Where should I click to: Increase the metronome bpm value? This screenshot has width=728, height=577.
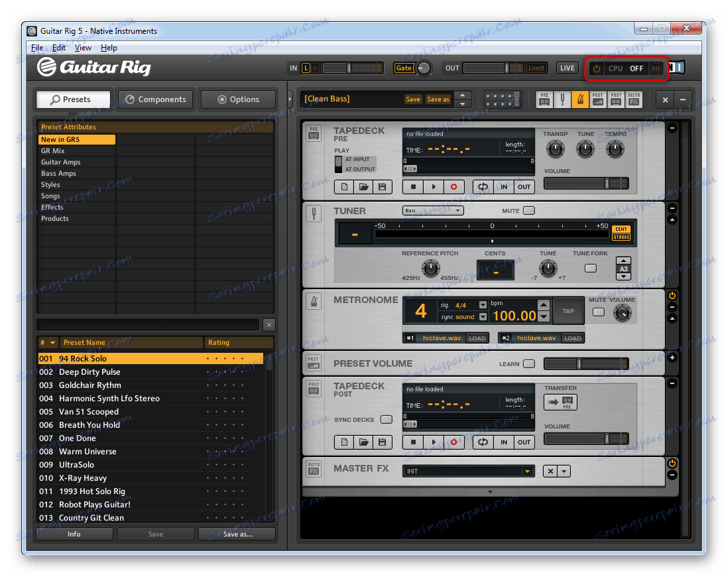544,305
